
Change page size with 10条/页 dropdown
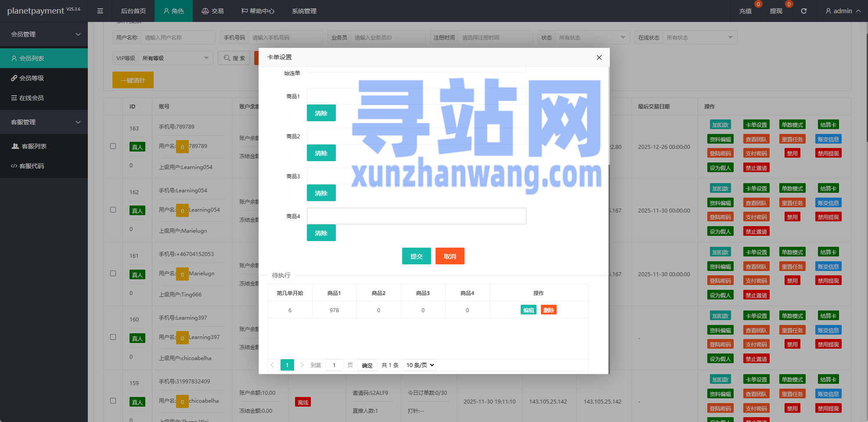pyautogui.click(x=419, y=365)
